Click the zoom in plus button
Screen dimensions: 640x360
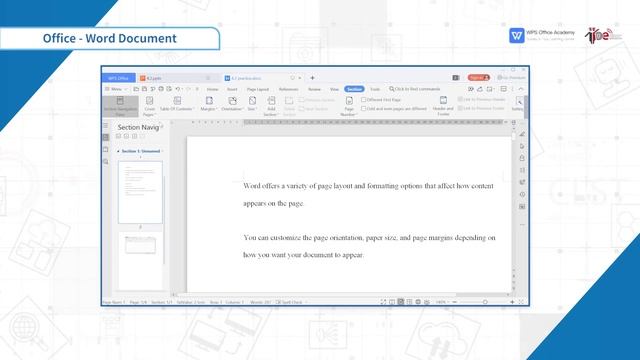tap(512, 302)
